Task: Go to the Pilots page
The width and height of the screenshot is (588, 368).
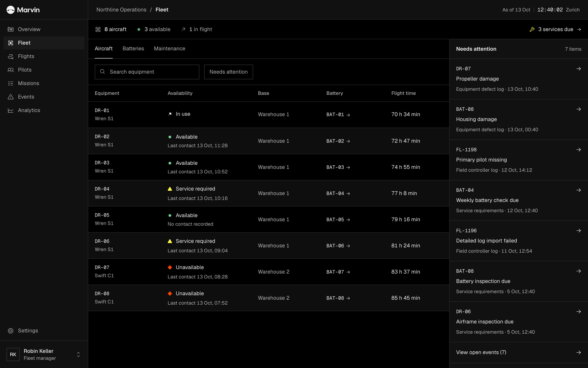Action: 44,70
